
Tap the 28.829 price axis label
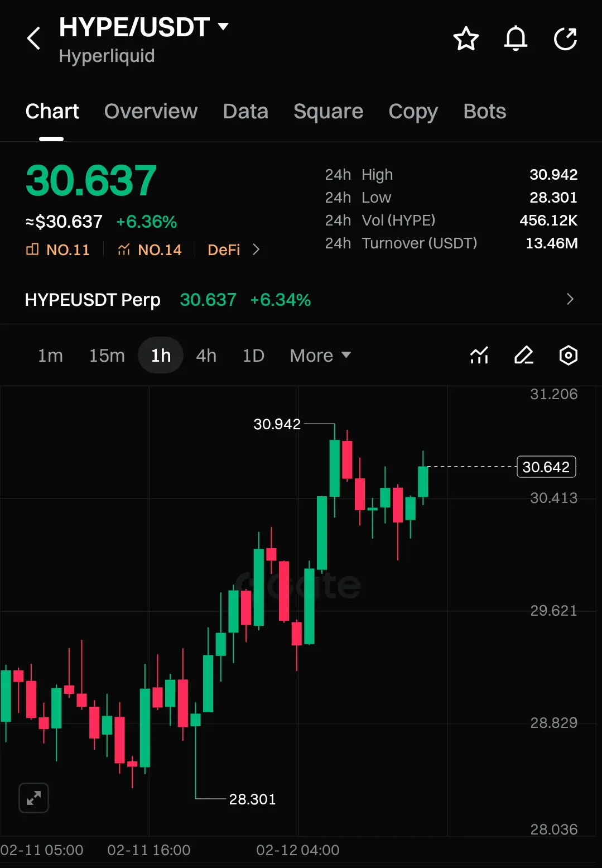pos(554,723)
